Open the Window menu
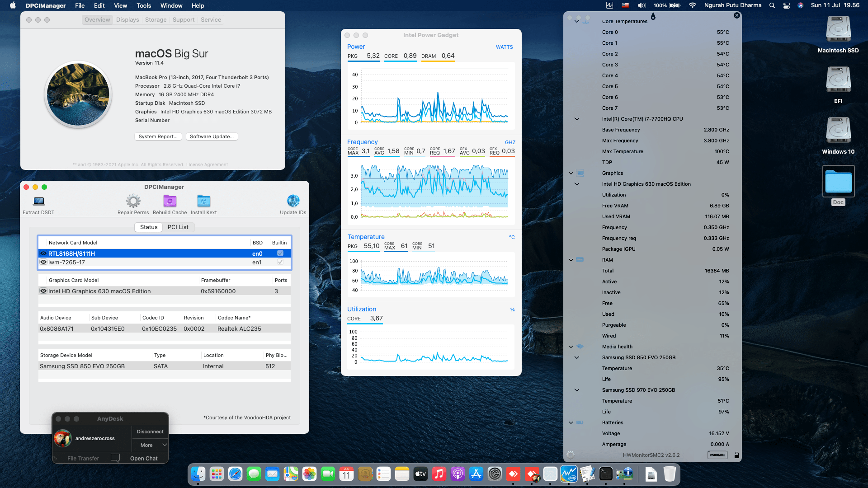Screen dimensions: 868x488 point(171,5)
